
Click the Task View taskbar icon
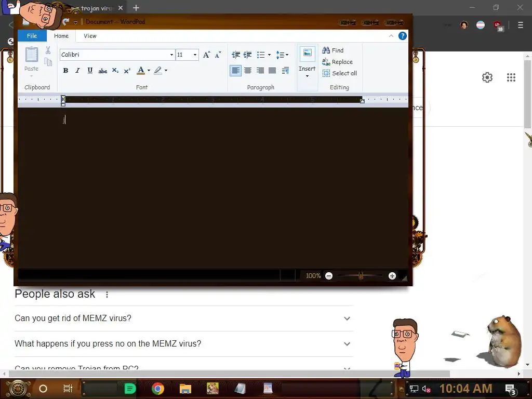(x=68, y=389)
